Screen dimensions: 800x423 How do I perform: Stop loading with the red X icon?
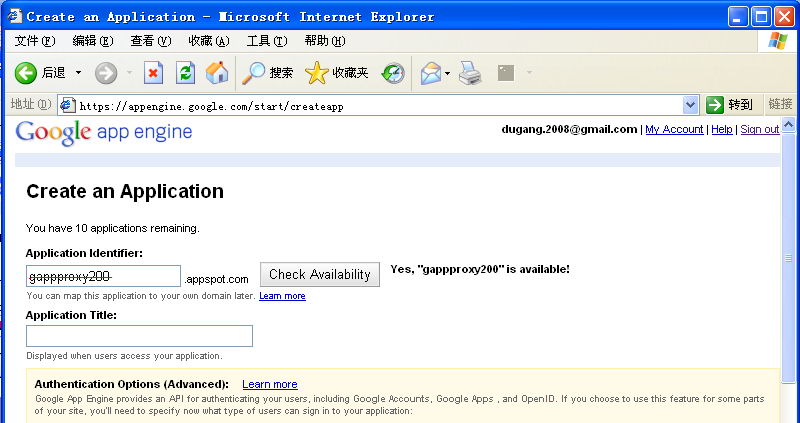(x=153, y=73)
